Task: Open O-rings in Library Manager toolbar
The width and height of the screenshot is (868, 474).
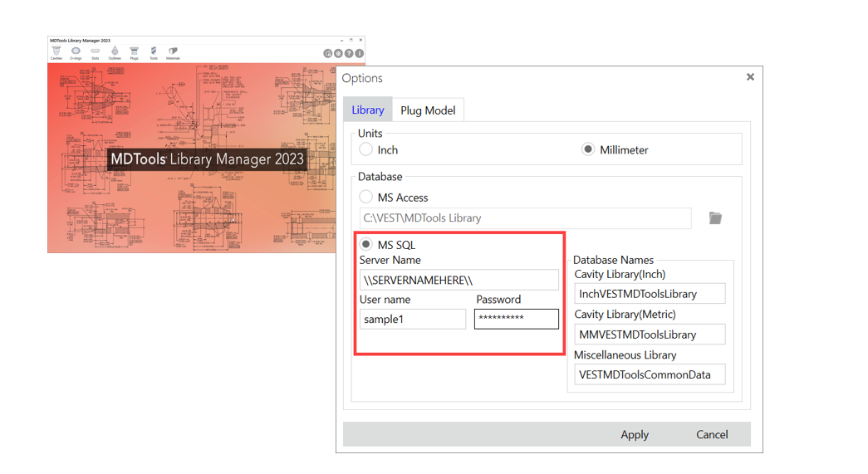Action: (x=76, y=53)
